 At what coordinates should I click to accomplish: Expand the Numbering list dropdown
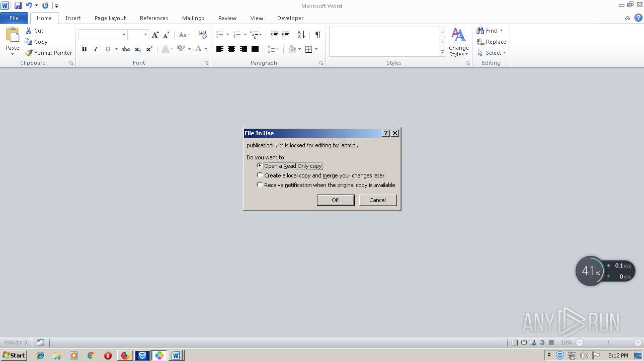245,35
